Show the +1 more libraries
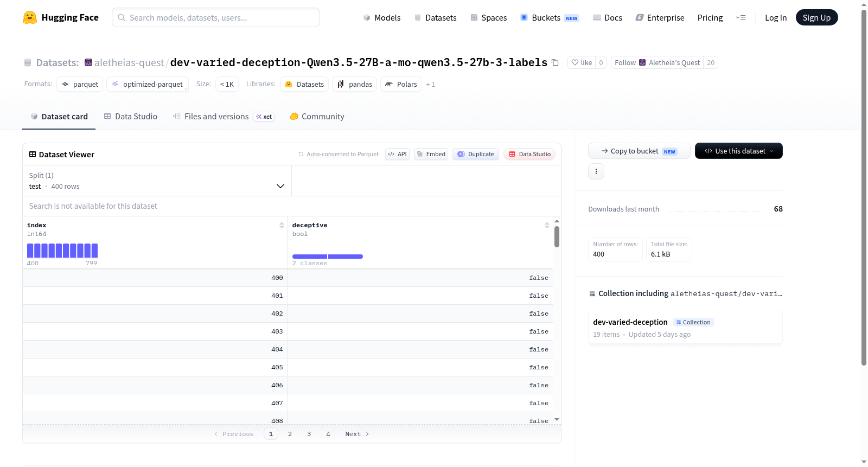The image size is (868, 467). pos(430,84)
